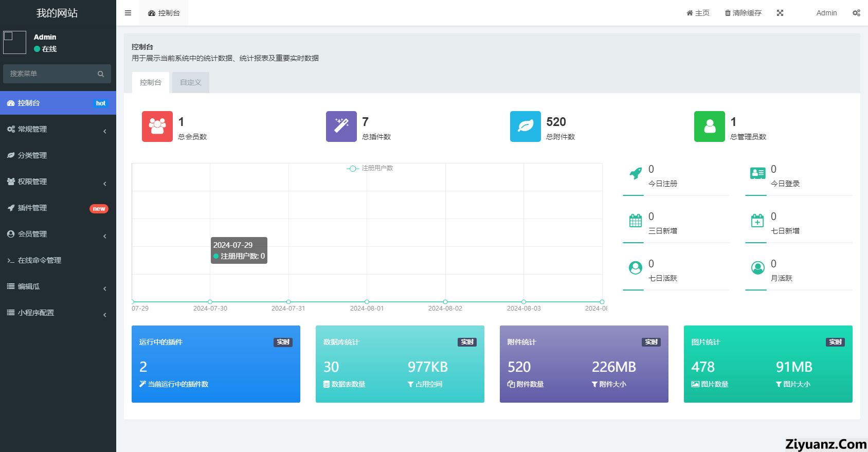The image size is (868, 452).
Task: Open settings gears icon at top right
Action: [856, 13]
